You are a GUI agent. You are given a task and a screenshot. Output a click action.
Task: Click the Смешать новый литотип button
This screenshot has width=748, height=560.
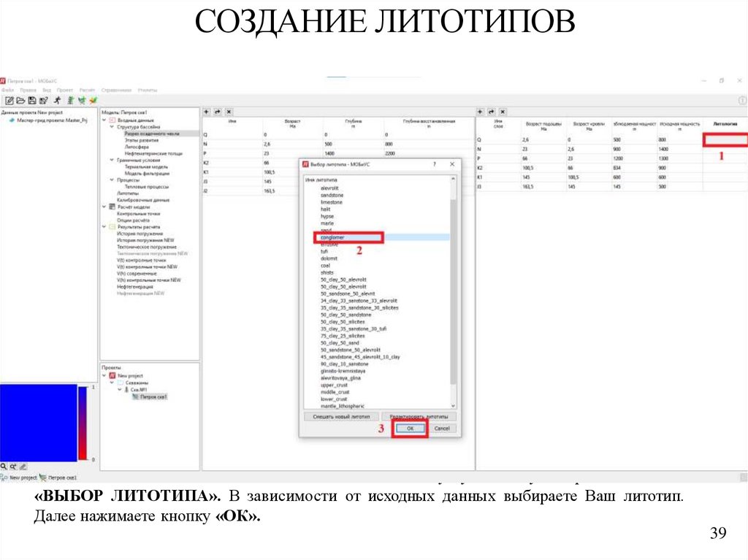coord(342,416)
